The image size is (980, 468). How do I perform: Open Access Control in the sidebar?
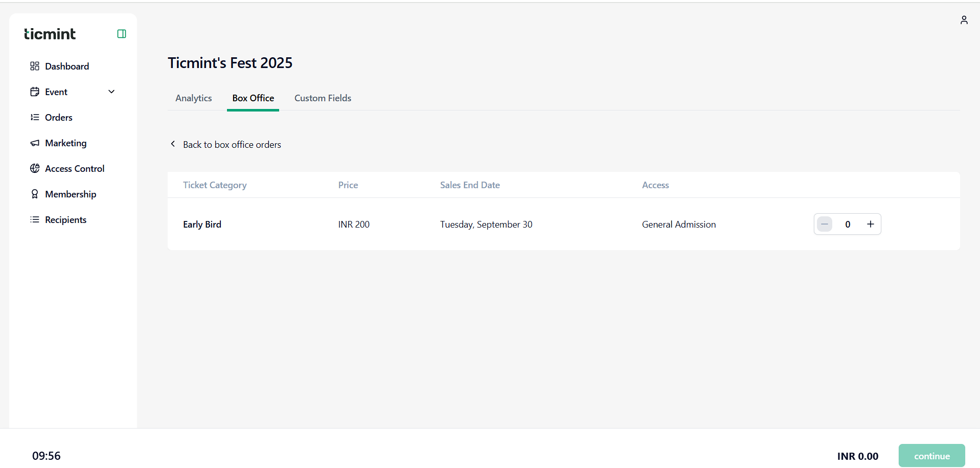click(75, 168)
